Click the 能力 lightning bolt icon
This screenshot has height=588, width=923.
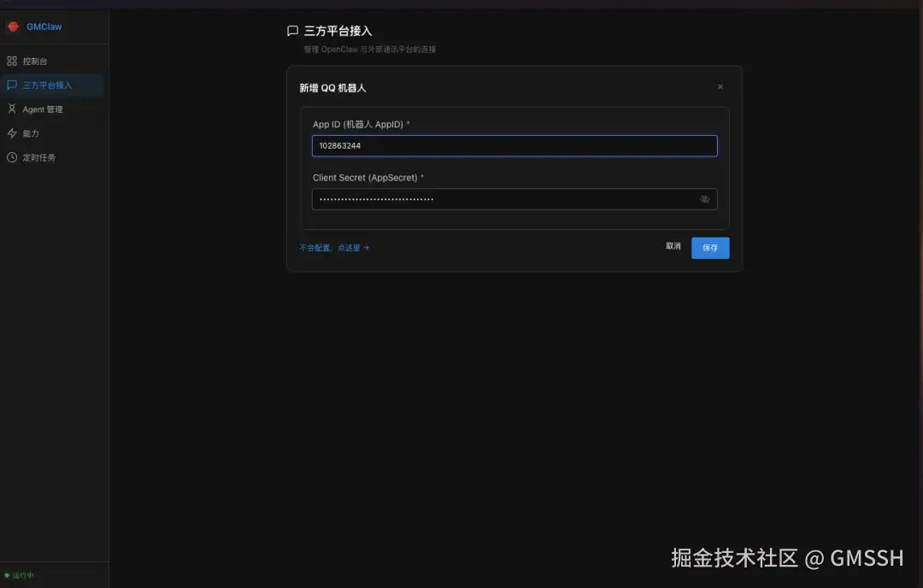click(x=12, y=132)
